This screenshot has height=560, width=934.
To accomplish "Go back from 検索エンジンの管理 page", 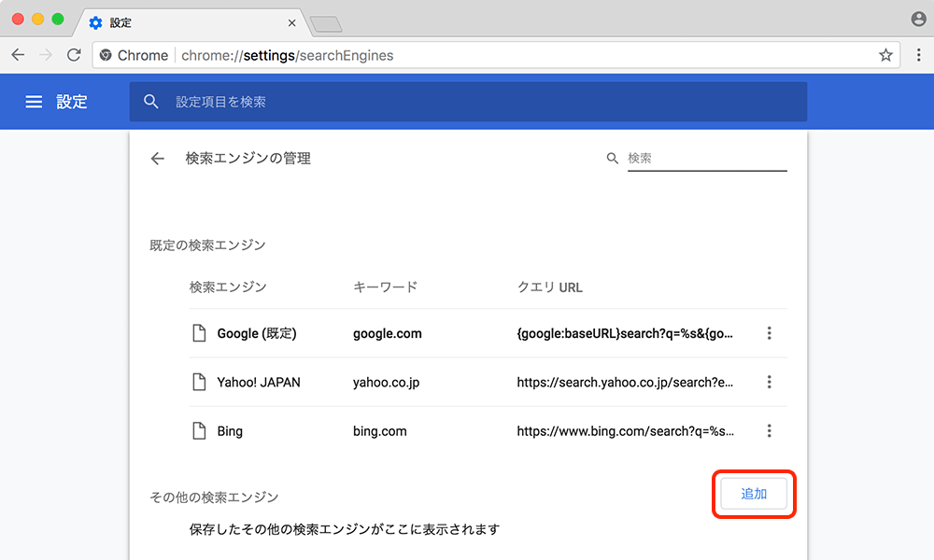I will pos(157,159).
